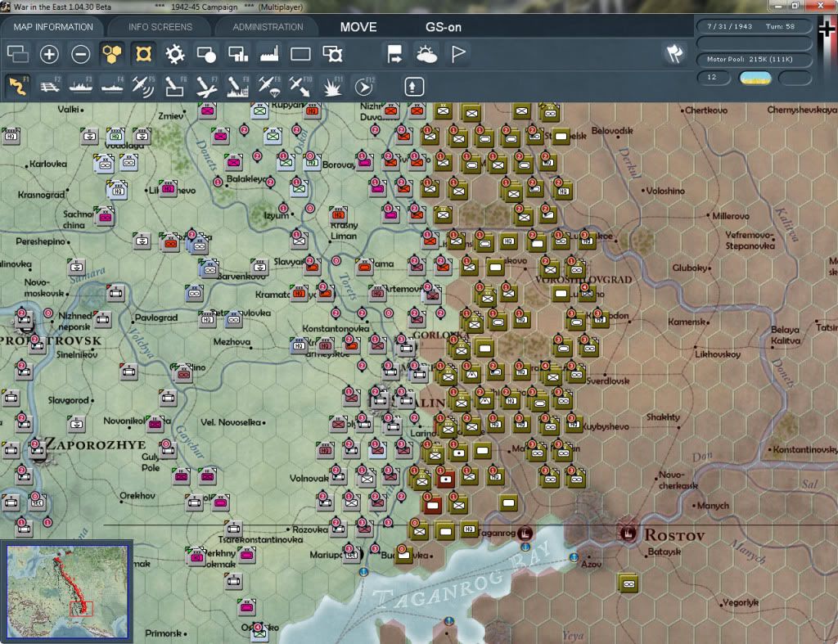Screen dimensions: 838x644
Task: Click the rectangle-with-circle toolbar icon
Action: tap(206, 54)
